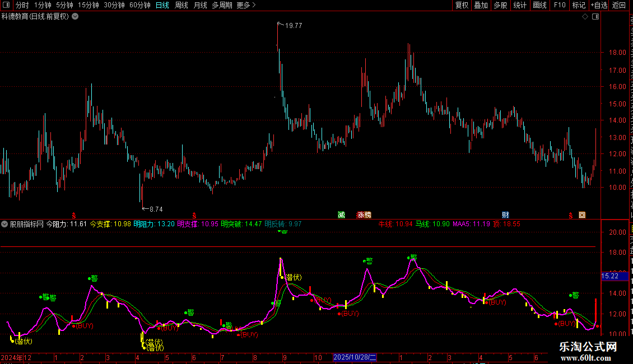Image resolution: width=633 pixels, height=364 pixels.
Task: Click the 马线: 10.90 value
Action: tap(432, 224)
